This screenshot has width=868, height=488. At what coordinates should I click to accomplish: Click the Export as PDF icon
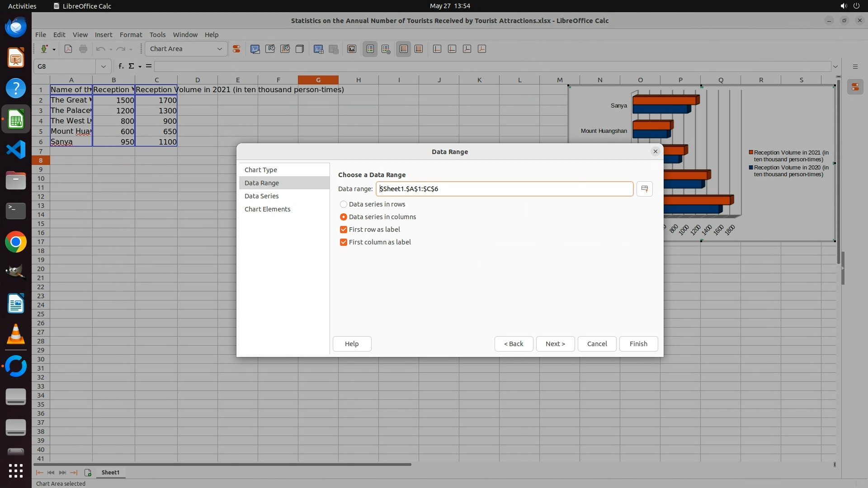point(68,49)
